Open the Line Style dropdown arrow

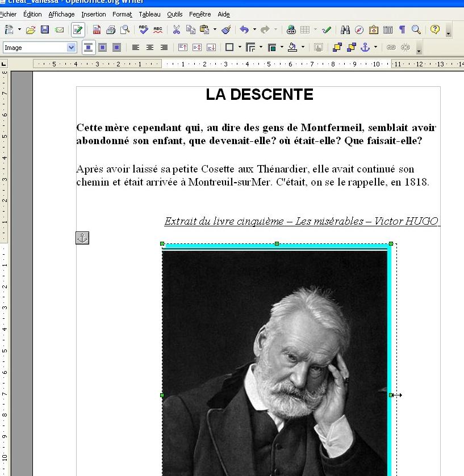click(261, 47)
